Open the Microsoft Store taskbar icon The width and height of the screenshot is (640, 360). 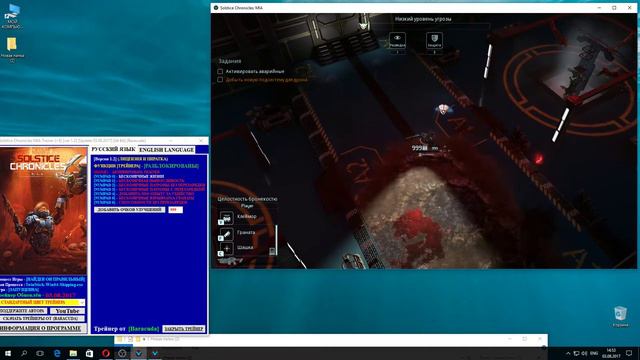89,353
